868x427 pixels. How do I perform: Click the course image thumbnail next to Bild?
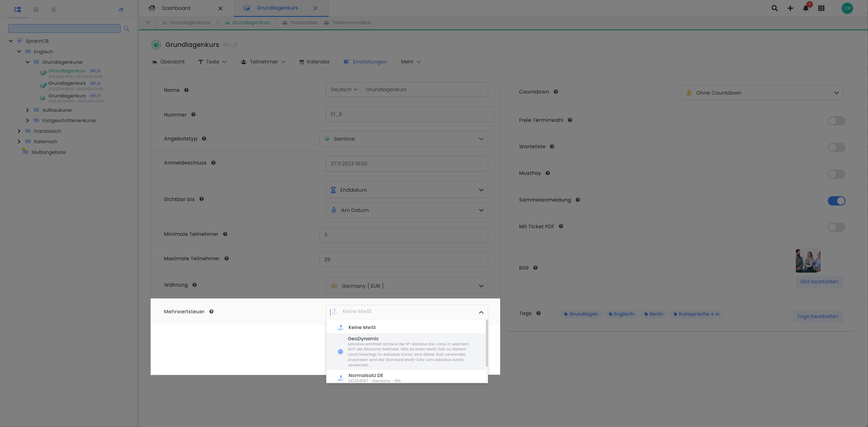pos(808,260)
